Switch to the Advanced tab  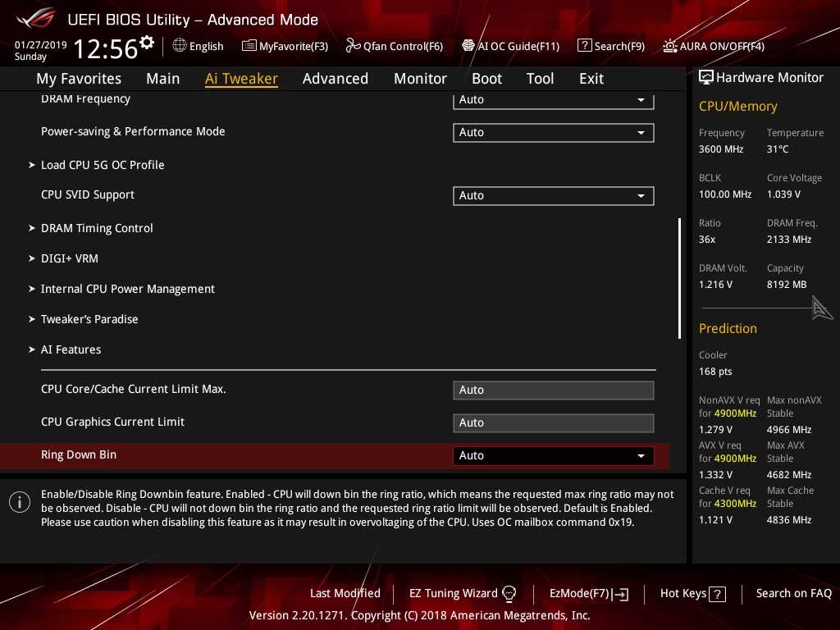335,79
